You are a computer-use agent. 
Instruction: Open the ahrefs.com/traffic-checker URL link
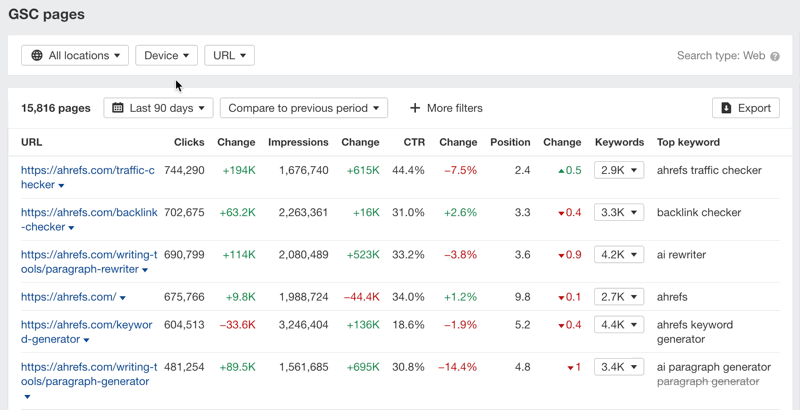coord(88,171)
